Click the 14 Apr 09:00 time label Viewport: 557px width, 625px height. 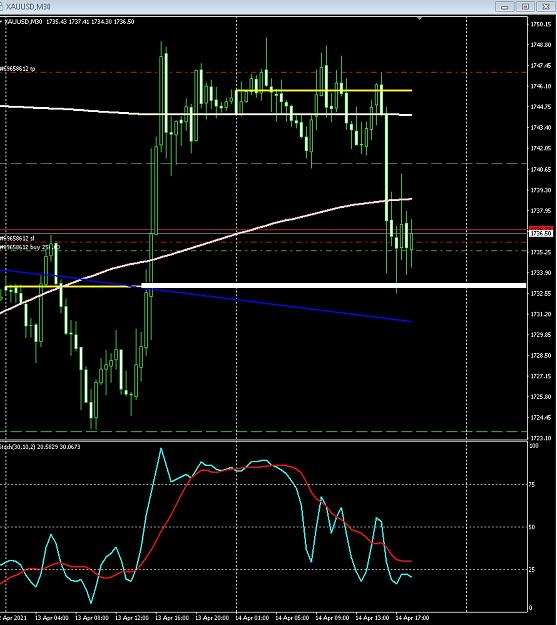pos(332,618)
